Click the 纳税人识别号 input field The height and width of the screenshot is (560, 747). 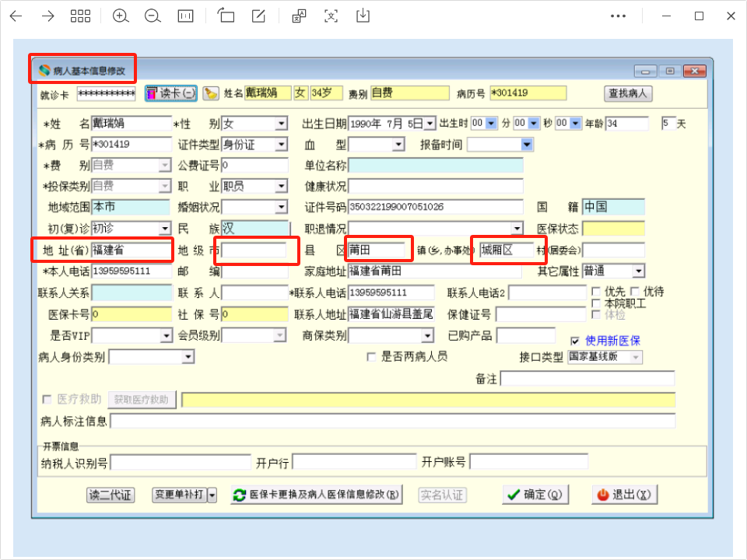pyautogui.click(x=181, y=462)
